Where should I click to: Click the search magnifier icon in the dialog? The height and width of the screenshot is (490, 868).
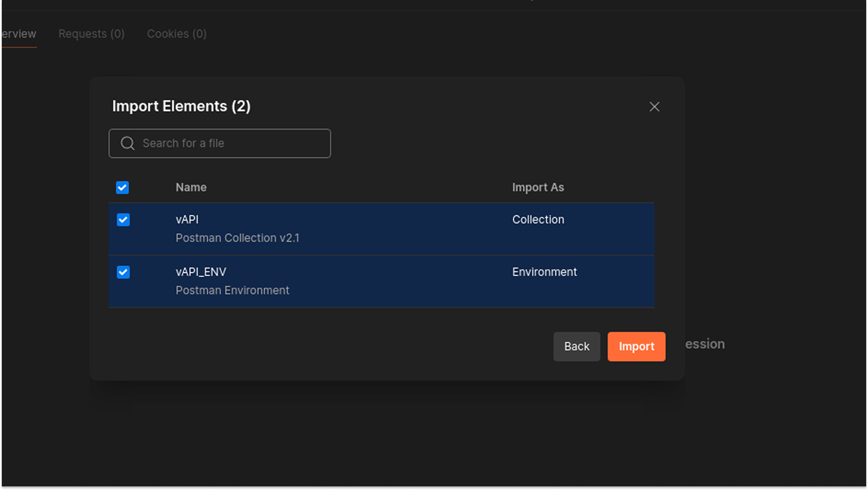click(127, 143)
